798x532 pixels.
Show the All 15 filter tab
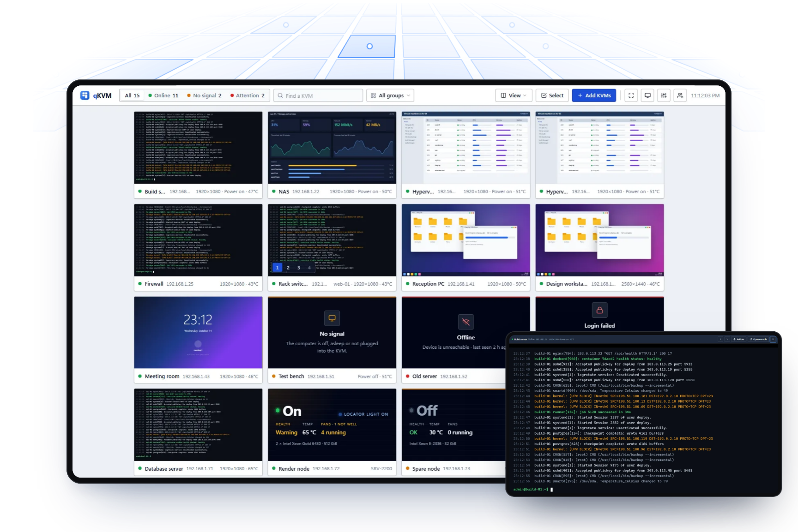point(132,96)
